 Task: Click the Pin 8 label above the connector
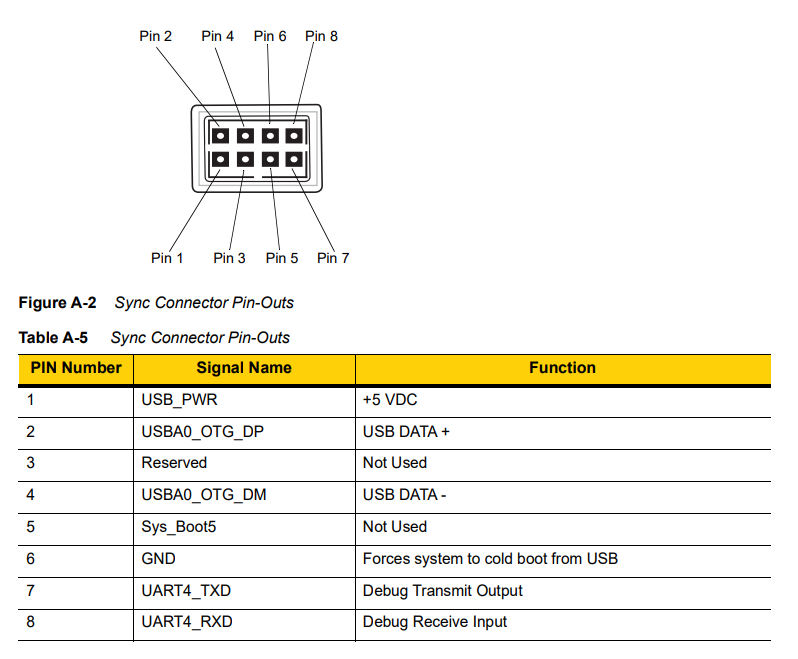coord(321,36)
